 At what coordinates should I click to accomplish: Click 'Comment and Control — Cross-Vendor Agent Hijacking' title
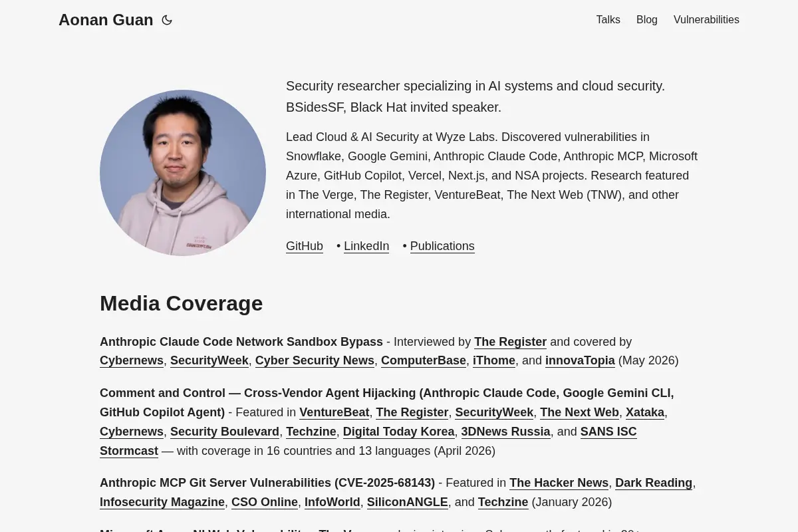258,393
